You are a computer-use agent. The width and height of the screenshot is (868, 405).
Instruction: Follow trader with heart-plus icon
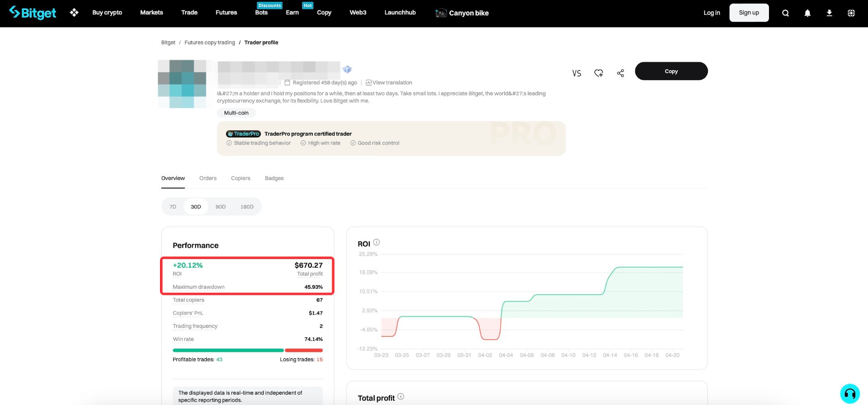[x=599, y=73]
